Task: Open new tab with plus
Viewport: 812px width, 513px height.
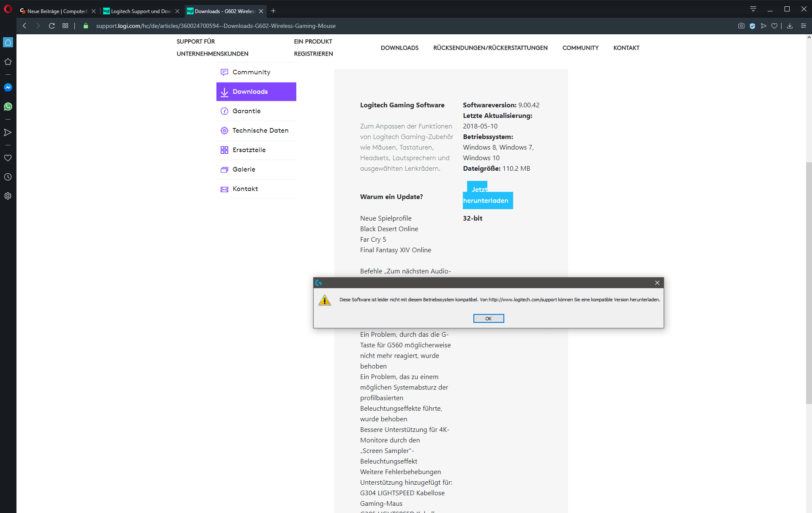Action: coord(273,11)
